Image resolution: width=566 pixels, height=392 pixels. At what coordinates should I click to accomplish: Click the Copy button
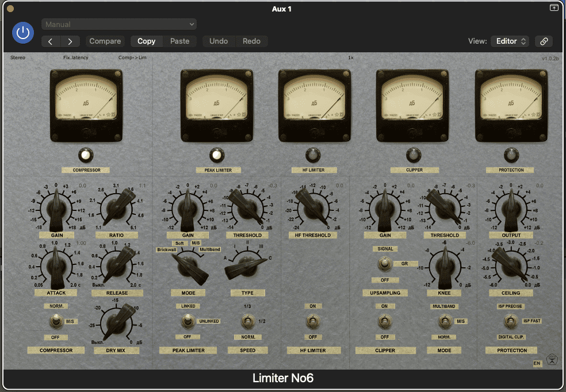pyautogui.click(x=146, y=41)
